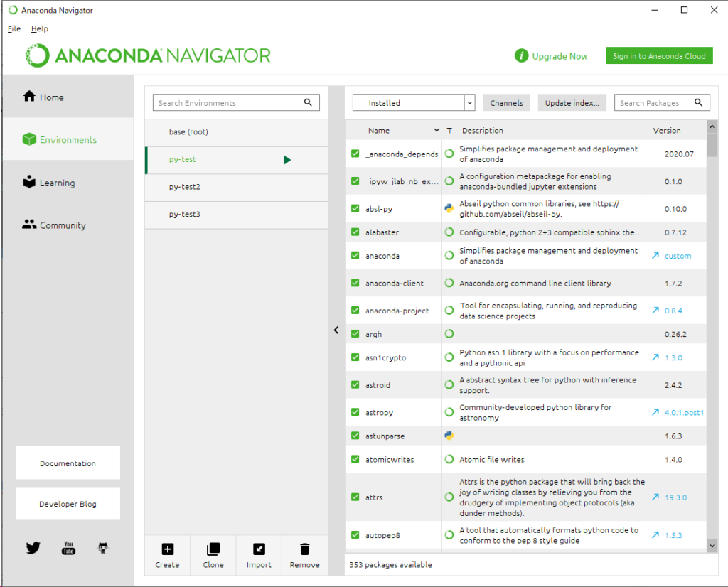
Task: Click the Import environment icon
Action: (259, 549)
